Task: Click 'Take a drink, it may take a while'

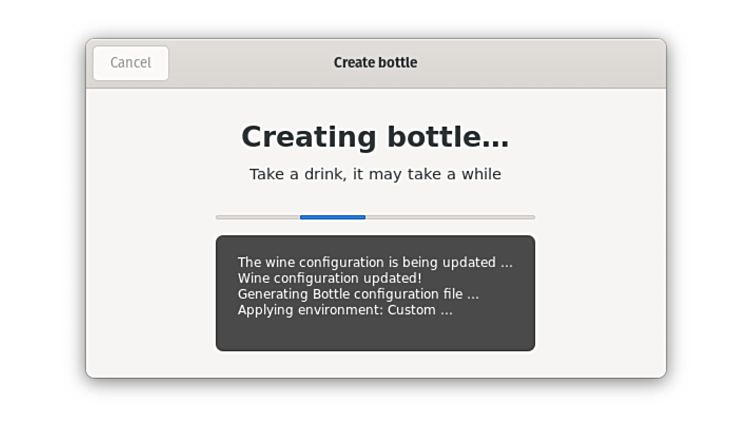Action: 375,174
